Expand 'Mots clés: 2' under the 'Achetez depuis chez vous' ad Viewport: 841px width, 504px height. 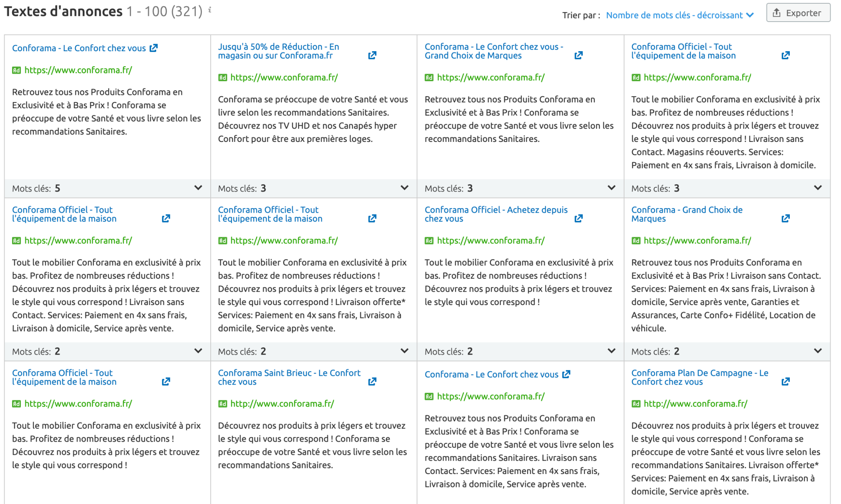point(611,351)
